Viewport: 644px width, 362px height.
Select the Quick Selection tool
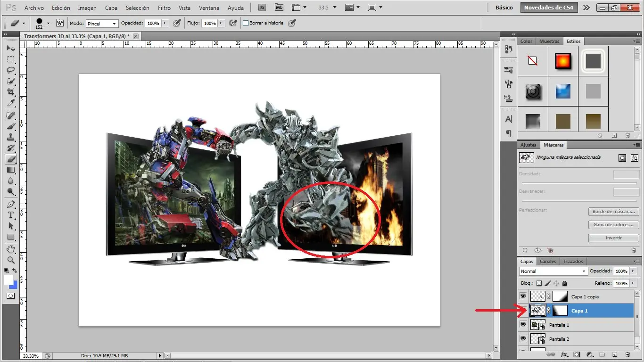[10, 81]
